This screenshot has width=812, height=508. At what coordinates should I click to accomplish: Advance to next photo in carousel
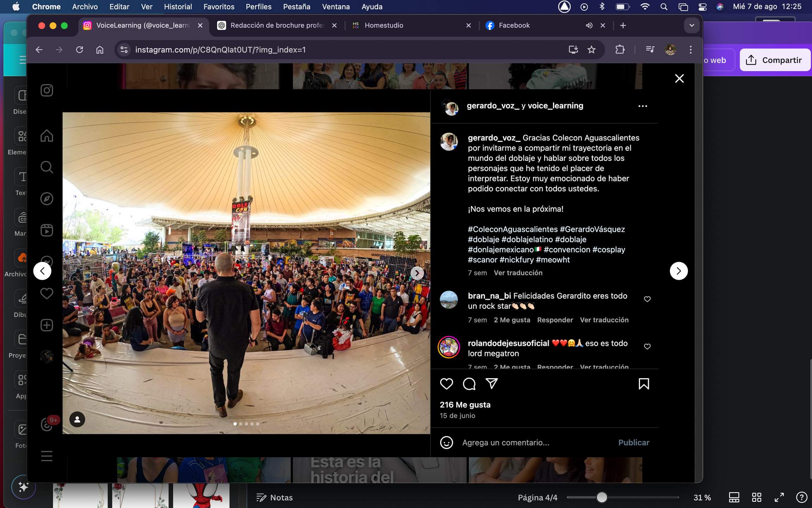click(417, 273)
